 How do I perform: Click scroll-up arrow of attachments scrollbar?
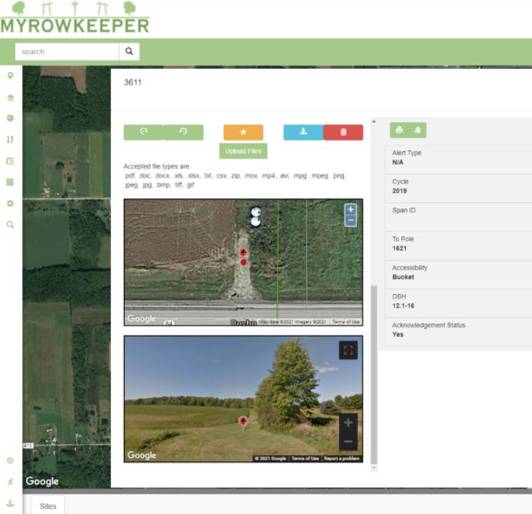click(374, 121)
